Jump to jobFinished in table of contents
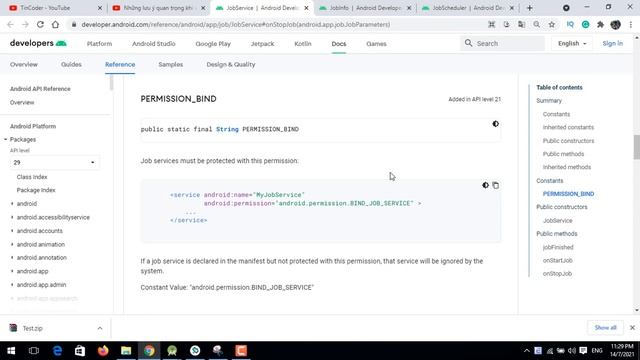 [x=558, y=247]
